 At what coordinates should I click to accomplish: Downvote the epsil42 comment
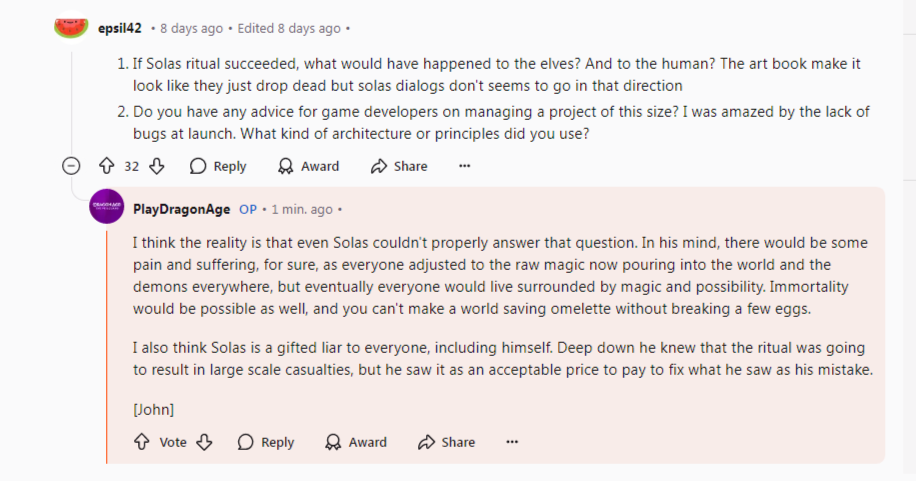pyautogui.click(x=156, y=167)
